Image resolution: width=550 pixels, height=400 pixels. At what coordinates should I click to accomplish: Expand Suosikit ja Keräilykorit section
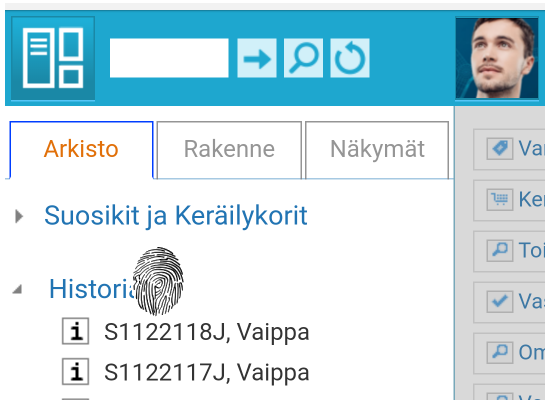[19, 216]
